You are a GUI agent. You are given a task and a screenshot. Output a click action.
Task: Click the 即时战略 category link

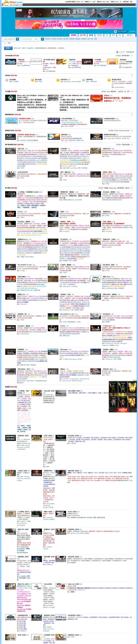pos(66,39)
